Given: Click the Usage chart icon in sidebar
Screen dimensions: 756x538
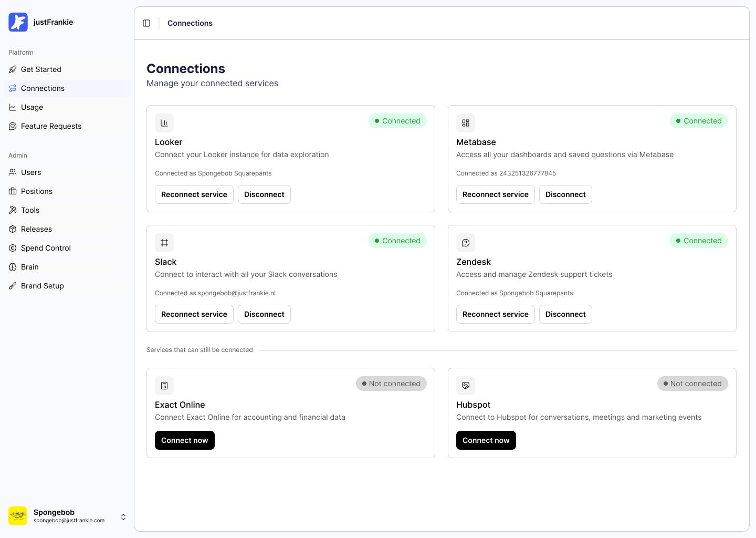Looking at the screenshot, I should [x=13, y=107].
